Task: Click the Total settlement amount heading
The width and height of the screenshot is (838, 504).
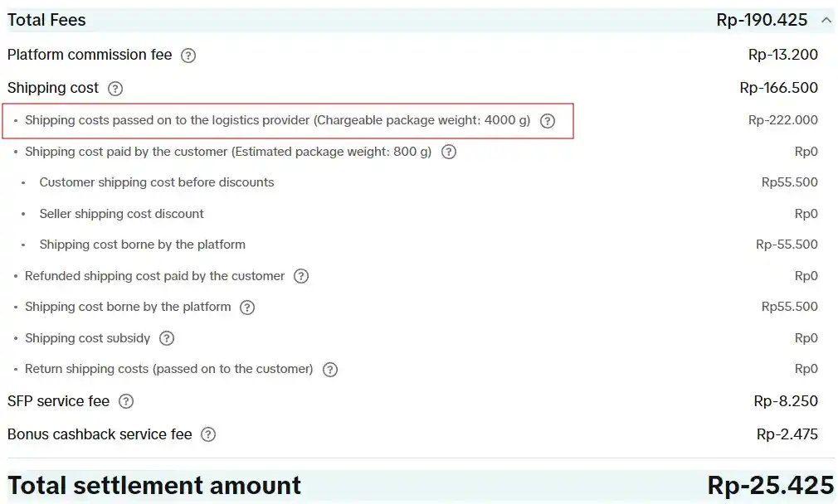Action: pyautogui.click(x=154, y=485)
